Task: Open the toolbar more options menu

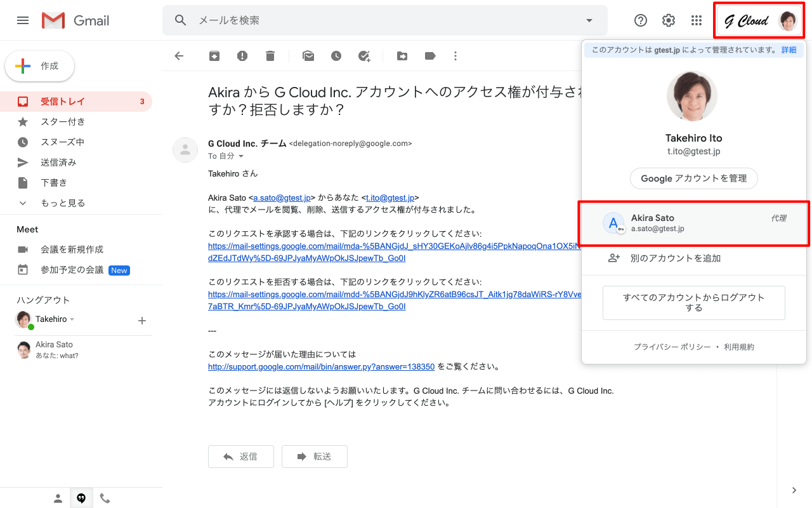Action: pos(455,56)
